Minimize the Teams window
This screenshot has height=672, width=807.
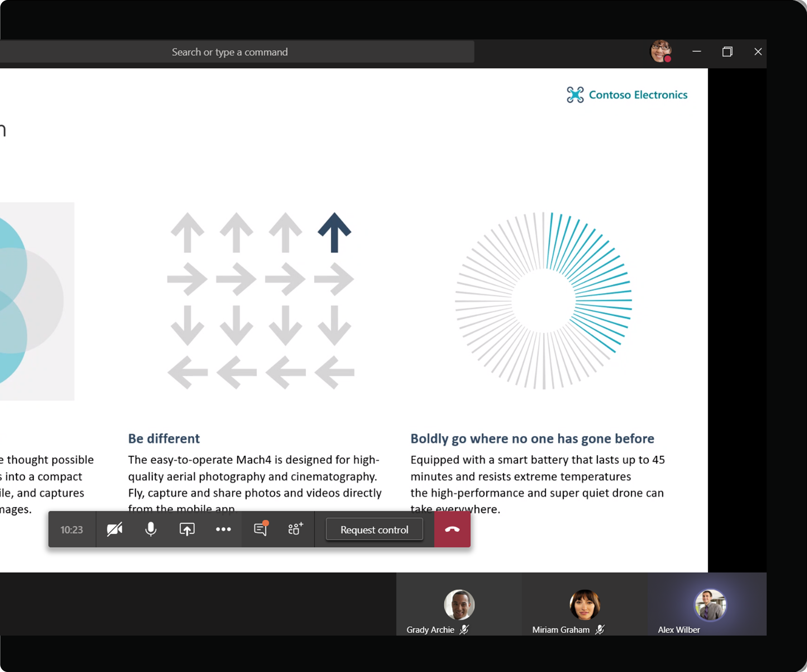tap(697, 52)
